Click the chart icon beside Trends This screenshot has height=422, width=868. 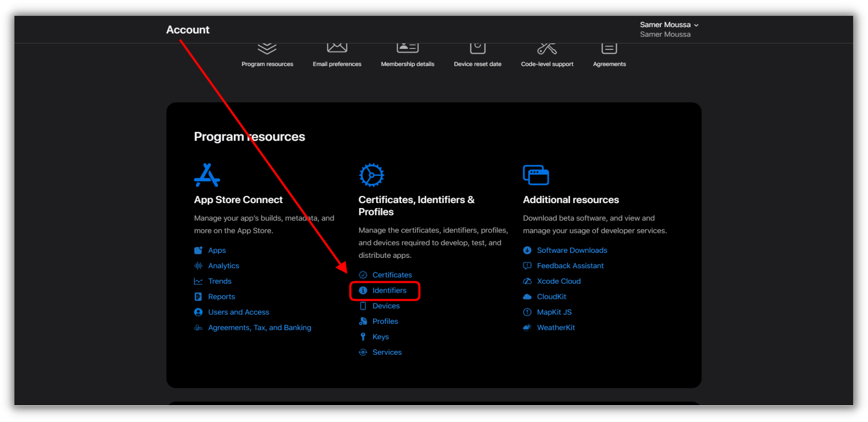[x=198, y=281]
